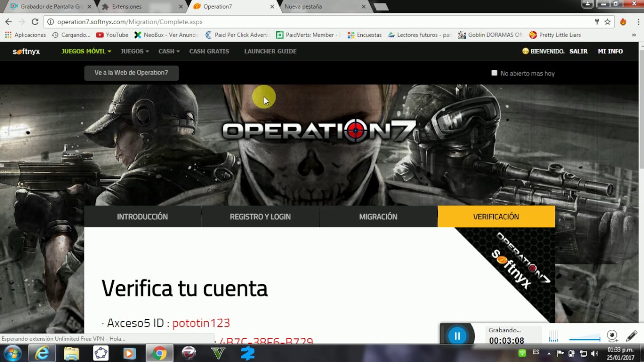Viewport: 644px width, 362px height.
Task: Show hidden system tray icons
Action: click(x=549, y=353)
